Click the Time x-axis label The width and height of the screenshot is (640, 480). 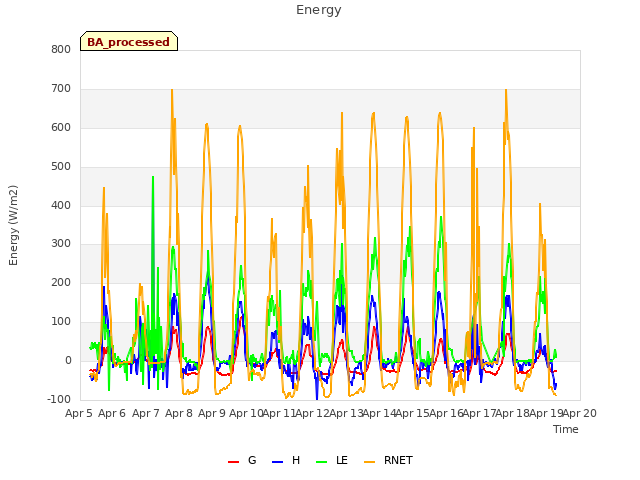[x=566, y=429]
